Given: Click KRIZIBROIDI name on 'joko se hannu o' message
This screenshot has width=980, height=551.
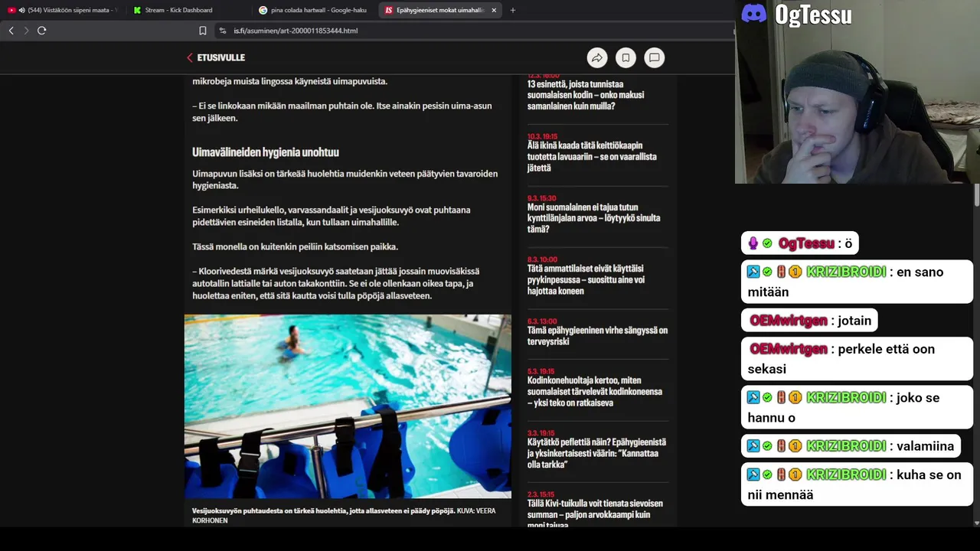Looking at the screenshot, I should click(x=846, y=397).
